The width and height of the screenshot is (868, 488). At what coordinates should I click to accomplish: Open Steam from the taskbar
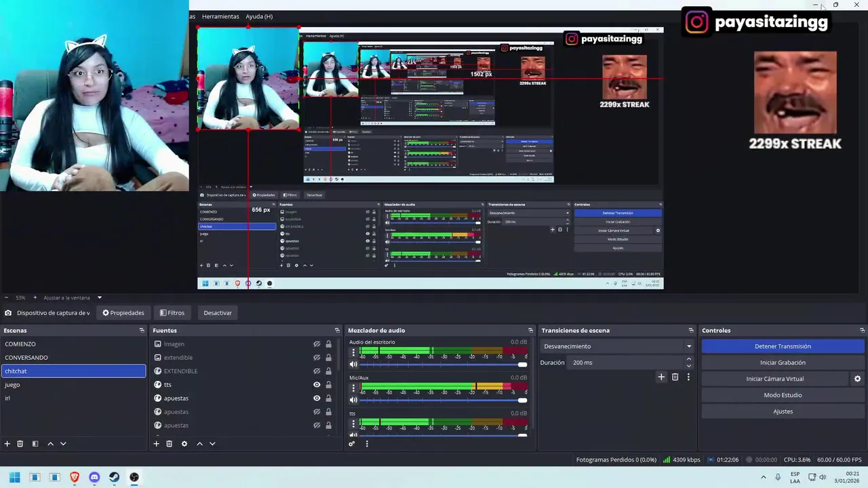pyautogui.click(x=114, y=477)
